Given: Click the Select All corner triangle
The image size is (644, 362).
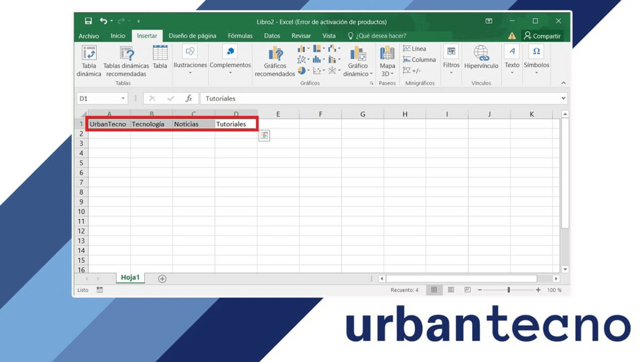Looking at the screenshot, I should point(83,114).
